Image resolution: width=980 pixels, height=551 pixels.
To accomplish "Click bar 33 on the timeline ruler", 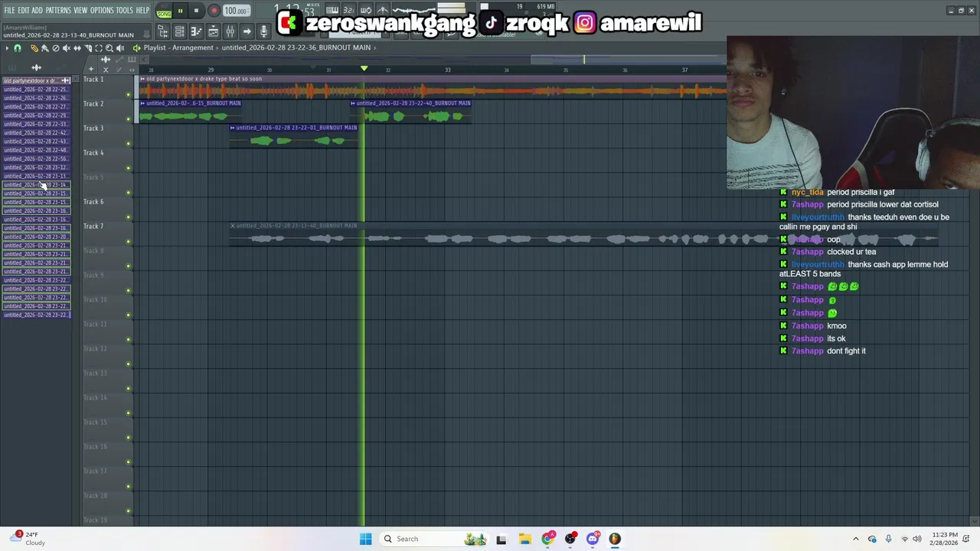I will tap(448, 70).
